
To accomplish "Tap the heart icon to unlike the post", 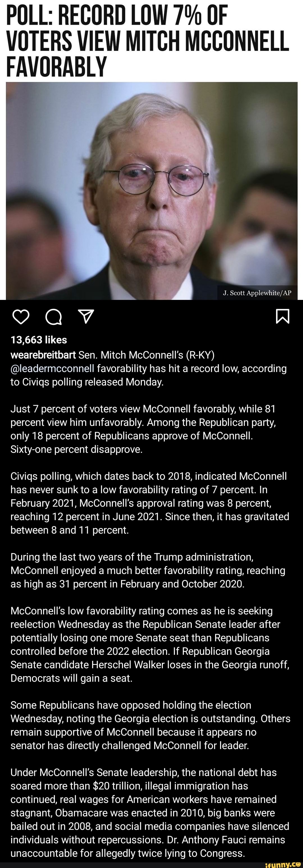I will coord(20,317).
